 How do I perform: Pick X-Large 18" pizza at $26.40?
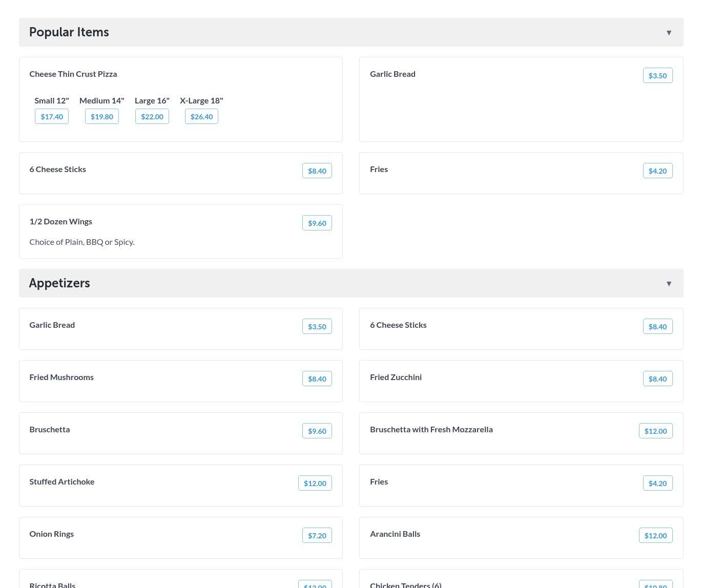click(x=201, y=117)
